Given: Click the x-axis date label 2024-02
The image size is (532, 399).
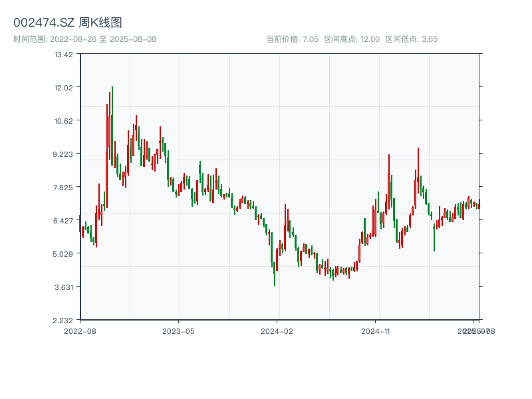Looking at the screenshot, I should click(x=277, y=331).
